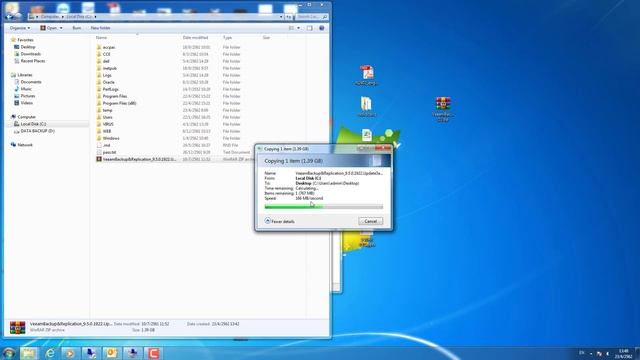Select the temp folder

click(107, 110)
